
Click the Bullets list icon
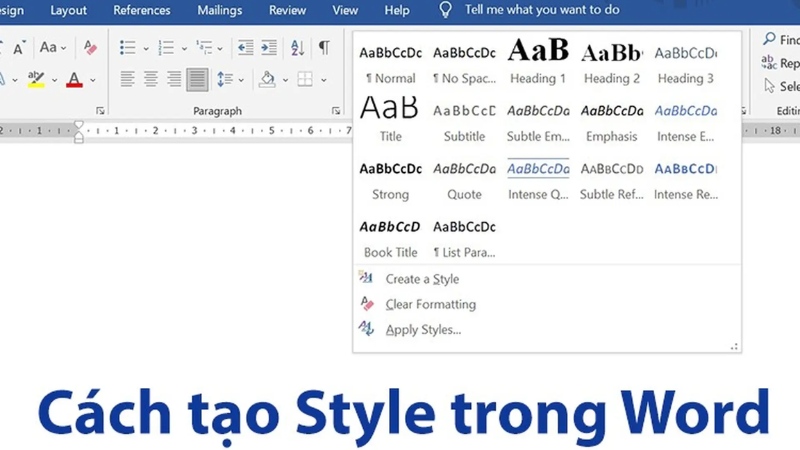click(x=128, y=48)
